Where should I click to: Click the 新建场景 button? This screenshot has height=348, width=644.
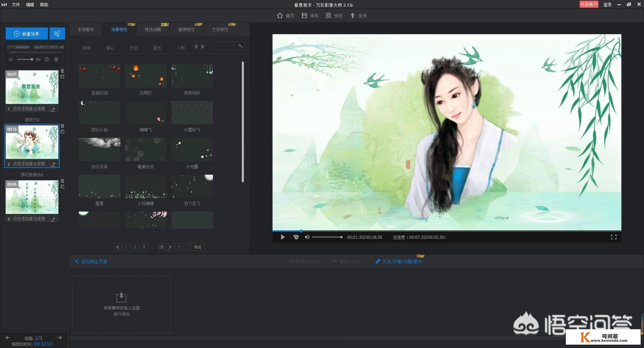[x=27, y=34]
